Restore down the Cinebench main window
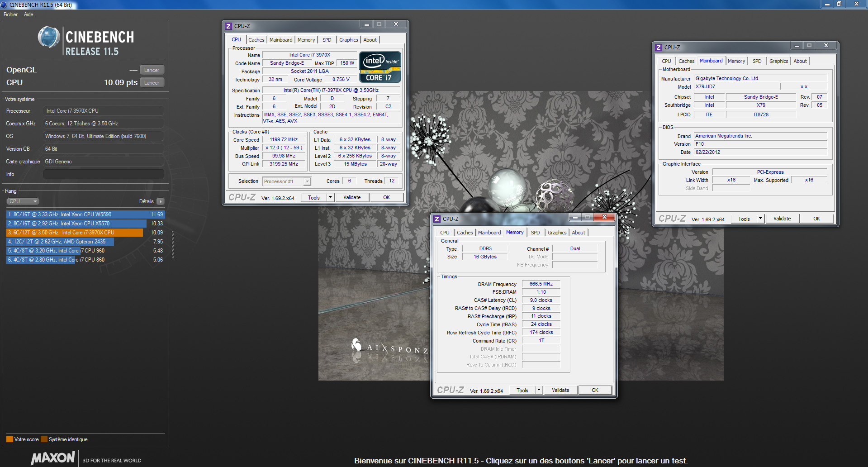868x467 pixels. click(x=839, y=4)
